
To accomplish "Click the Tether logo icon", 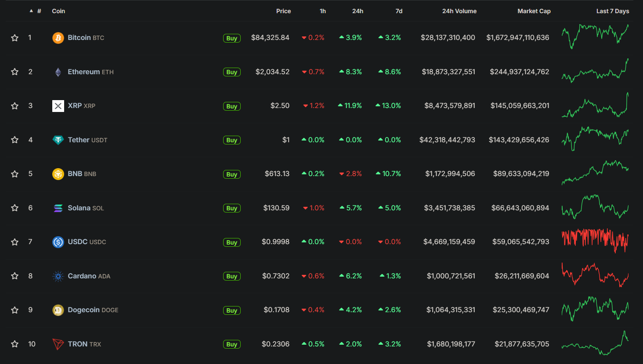I will pyautogui.click(x=58, y=140).
